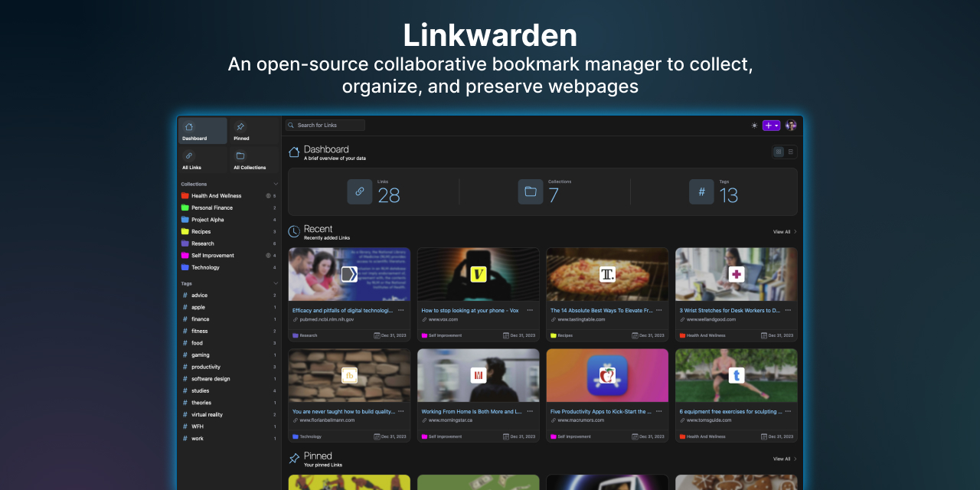Open the 'productivity' tag
The width and height of the screenshot is (980, 490).
tap(205, 367)
